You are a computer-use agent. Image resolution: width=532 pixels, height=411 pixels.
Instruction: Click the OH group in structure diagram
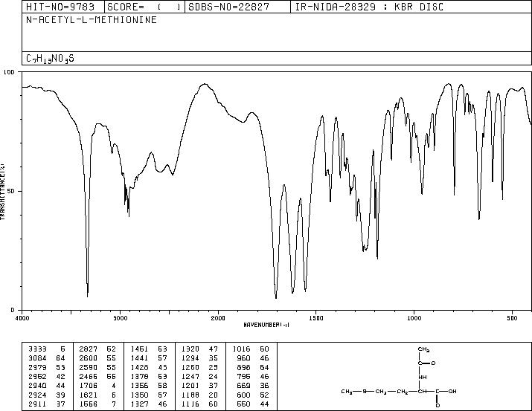(452, 392)
